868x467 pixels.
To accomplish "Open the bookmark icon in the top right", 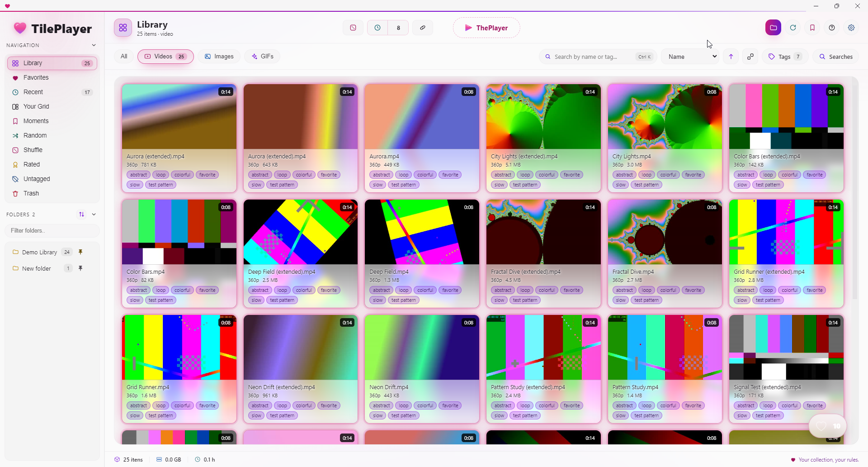I will (812, 28).
